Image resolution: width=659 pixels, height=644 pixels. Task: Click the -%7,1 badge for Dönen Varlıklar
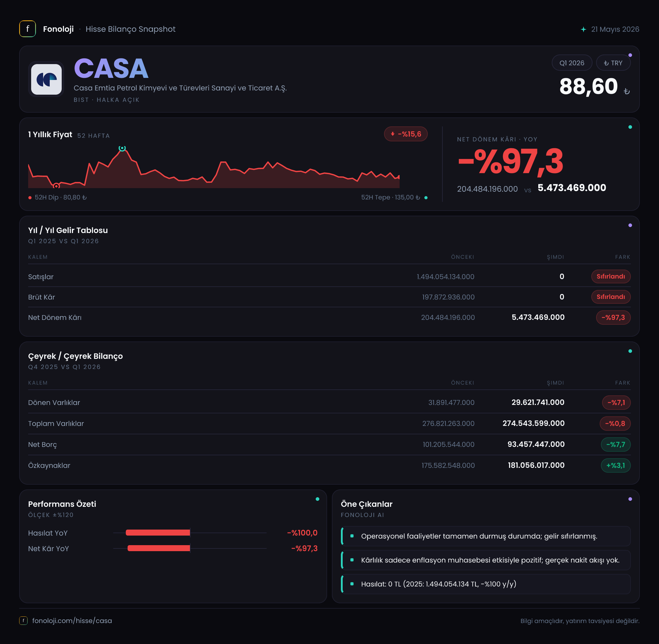pos(616,403)
